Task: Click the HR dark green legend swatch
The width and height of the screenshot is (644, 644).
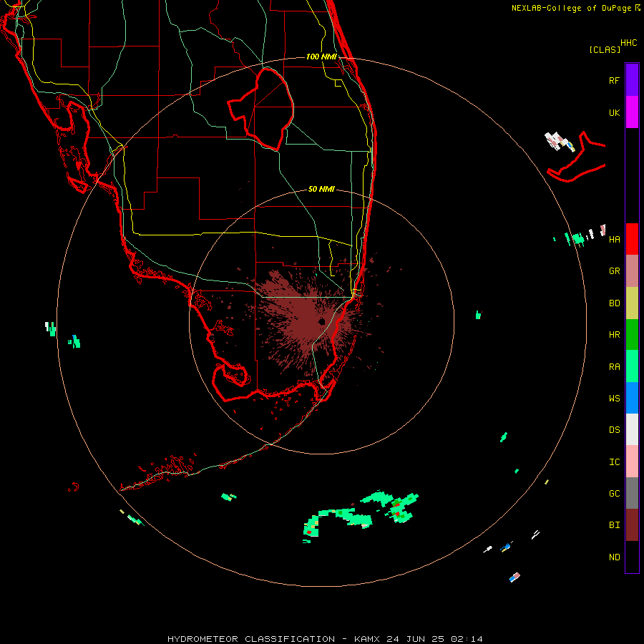Action: click(632, 335)
